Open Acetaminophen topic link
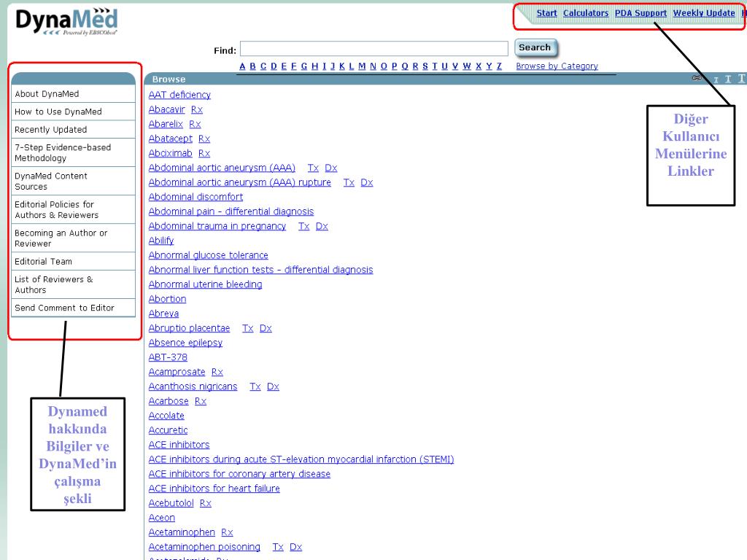Image resolution: width=747 pixels, height=560 pixels. coord(182,532)
